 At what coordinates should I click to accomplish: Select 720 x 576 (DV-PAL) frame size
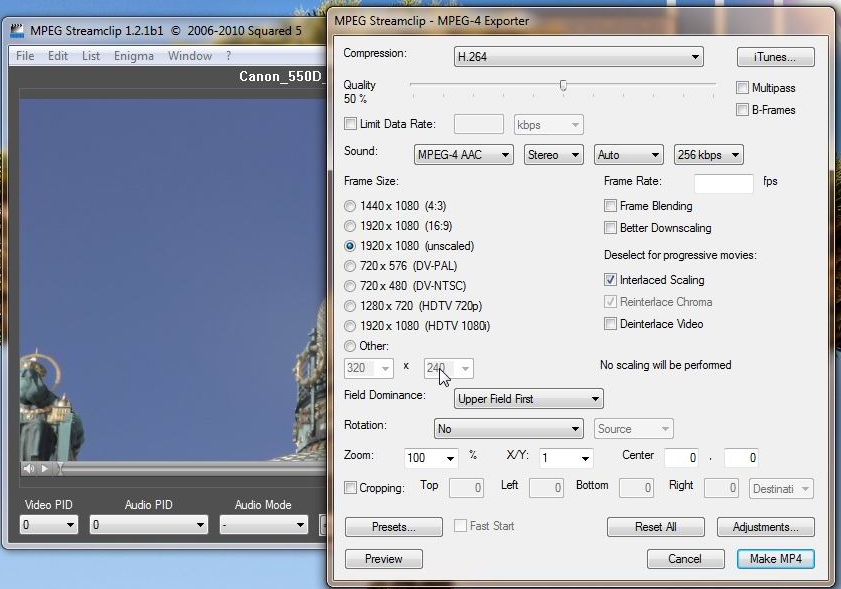(350, 266)
